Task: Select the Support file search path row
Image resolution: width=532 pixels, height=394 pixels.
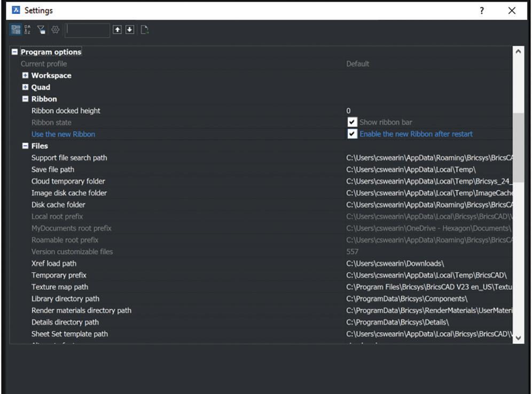Action: tap(69, 158)
